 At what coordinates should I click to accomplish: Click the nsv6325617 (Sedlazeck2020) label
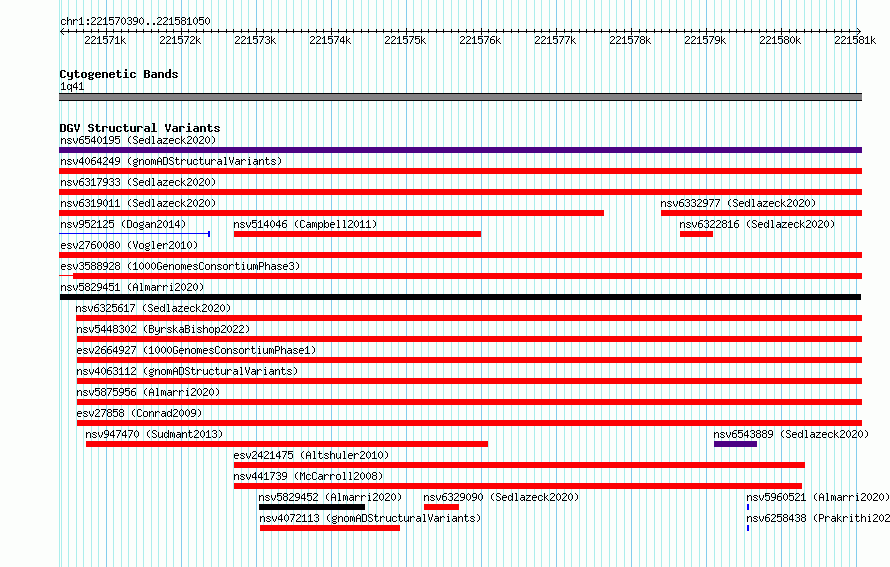click(153, 308)
